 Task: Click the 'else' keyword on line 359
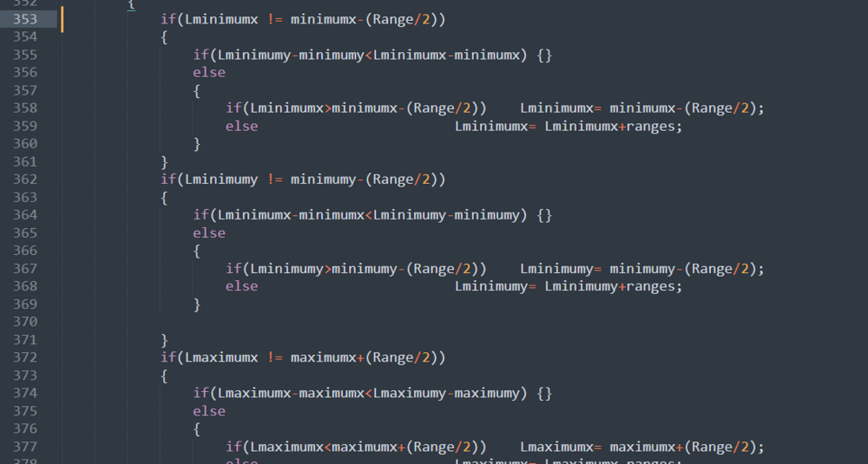[x=242, y=126]
